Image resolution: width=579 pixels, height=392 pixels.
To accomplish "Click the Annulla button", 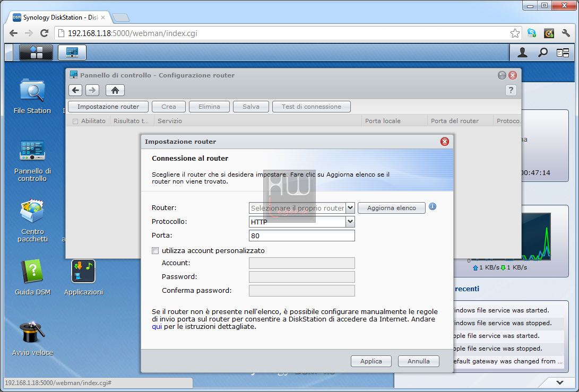I will 418,361.
